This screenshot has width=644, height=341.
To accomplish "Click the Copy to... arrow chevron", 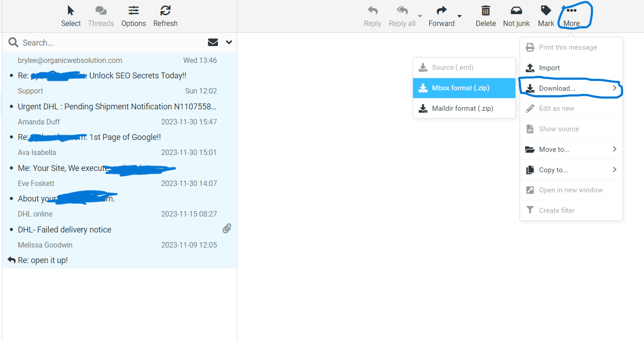I will pos(614,170).
